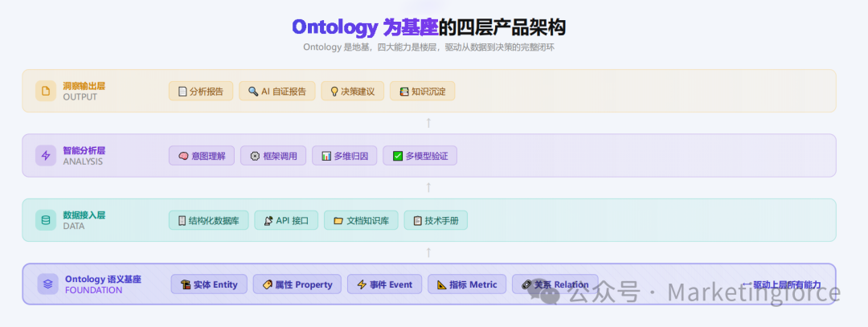Image resolution: width=868 pixels, height=327 pixels.
Task: Click the 决策建议 lightbulb chip
Action: pyautogui.click(x=353, y=91)
